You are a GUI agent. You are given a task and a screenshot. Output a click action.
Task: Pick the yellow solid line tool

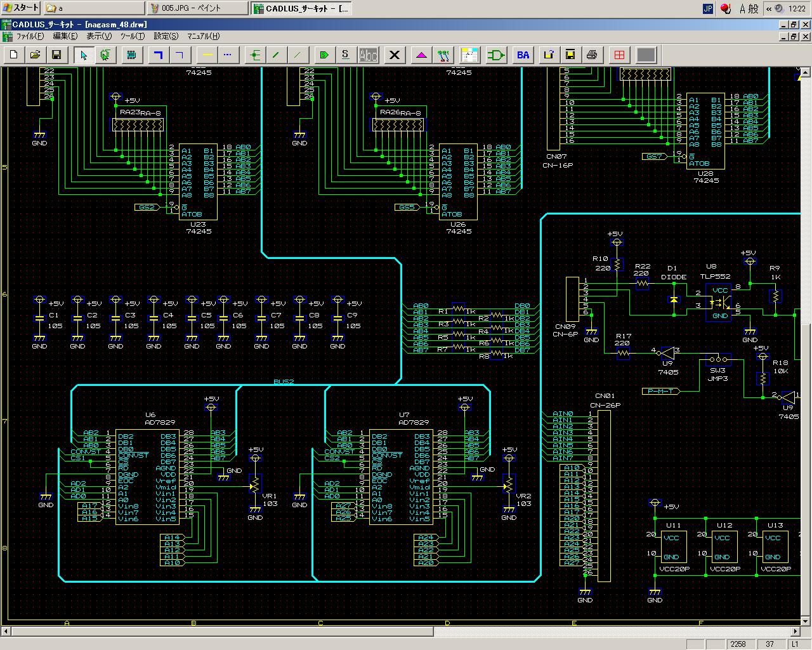207,55
